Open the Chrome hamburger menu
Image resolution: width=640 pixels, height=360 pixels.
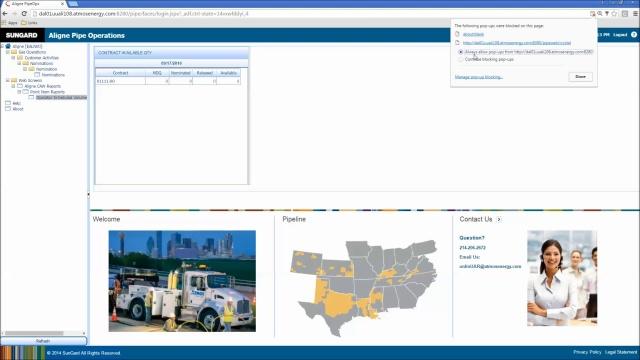point(636,13)
